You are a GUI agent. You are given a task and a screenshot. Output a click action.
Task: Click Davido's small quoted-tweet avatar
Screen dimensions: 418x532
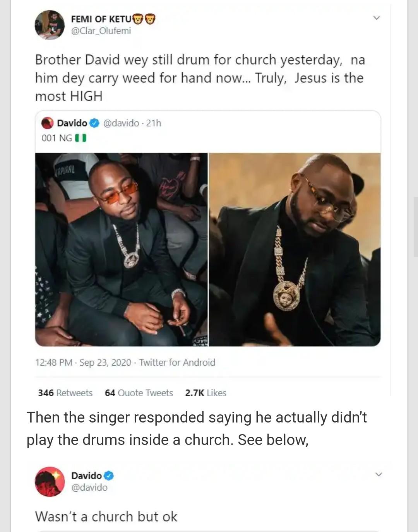pyautogui.click(x=48, y=123)
